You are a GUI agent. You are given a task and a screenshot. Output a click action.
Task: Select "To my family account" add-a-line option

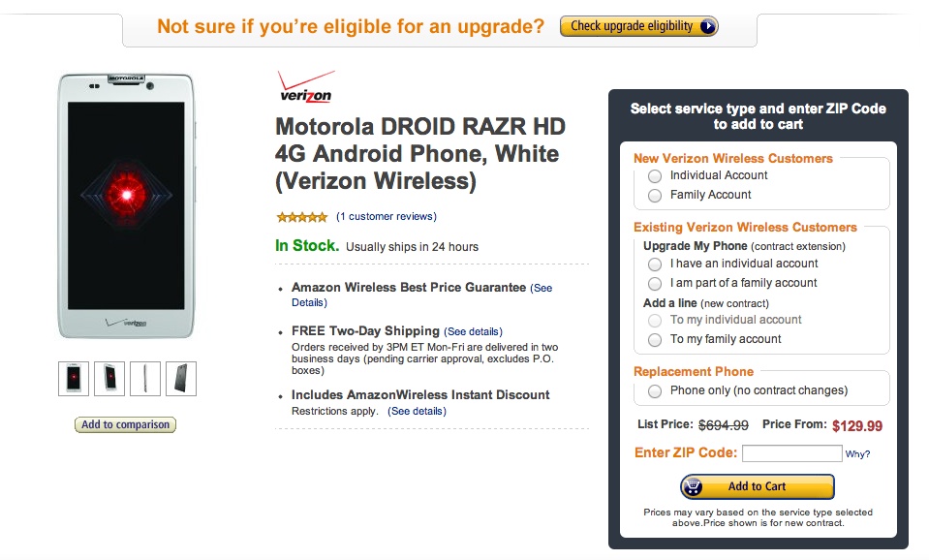click(656, 340)
